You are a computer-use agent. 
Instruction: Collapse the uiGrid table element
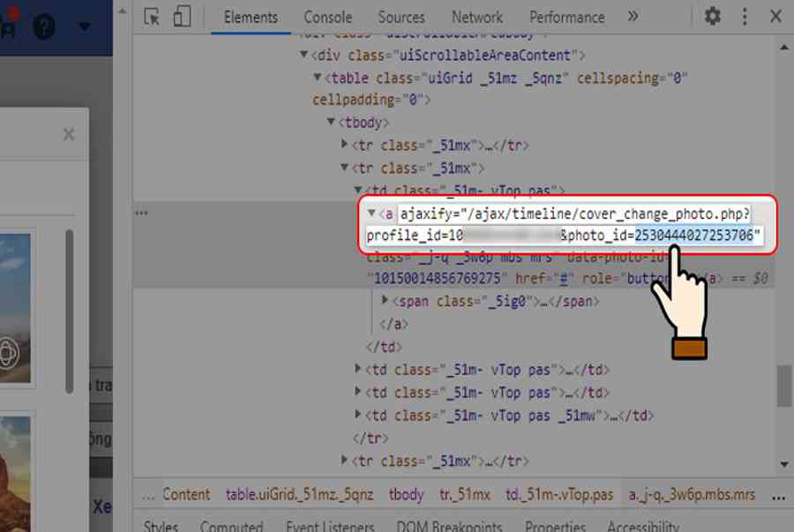[x=318, y=79]
